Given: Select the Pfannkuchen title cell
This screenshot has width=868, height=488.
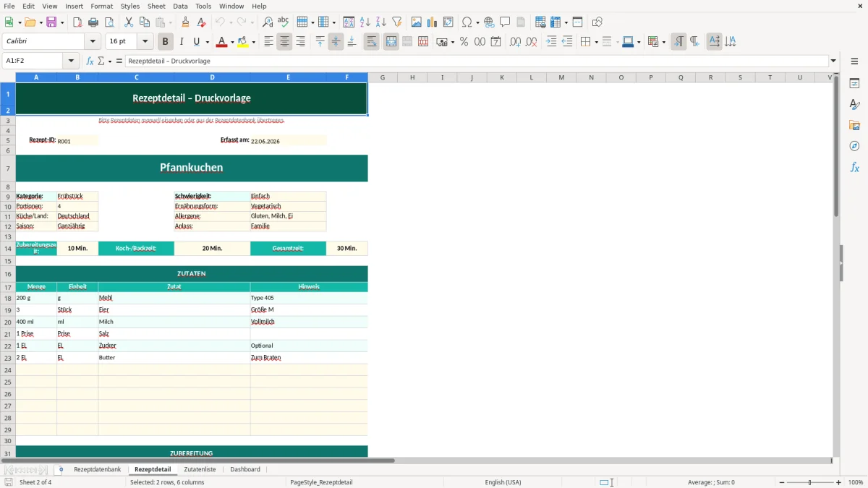Looking at the screenshot, I should click(x=192, y=168).
